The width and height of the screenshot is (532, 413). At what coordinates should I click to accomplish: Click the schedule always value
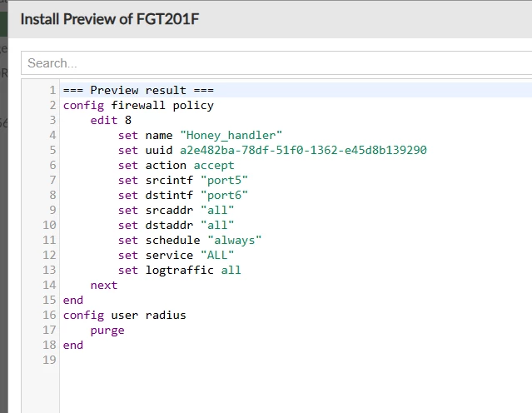click(235, 241)
